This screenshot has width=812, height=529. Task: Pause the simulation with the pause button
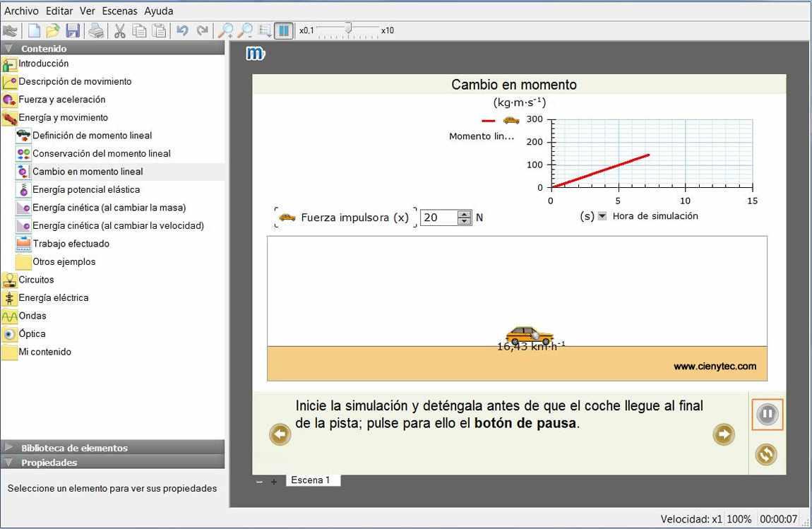[x=767, y=414]
